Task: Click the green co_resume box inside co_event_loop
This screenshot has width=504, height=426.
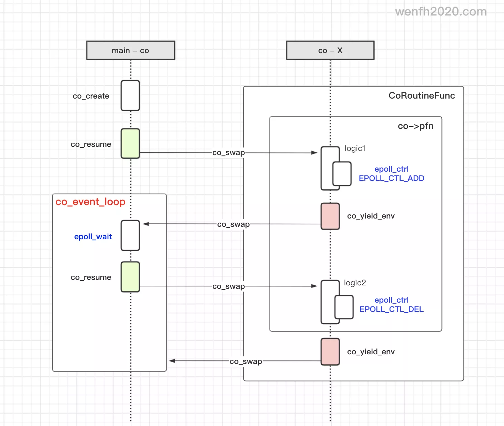Action: click(x=130, y=277)
